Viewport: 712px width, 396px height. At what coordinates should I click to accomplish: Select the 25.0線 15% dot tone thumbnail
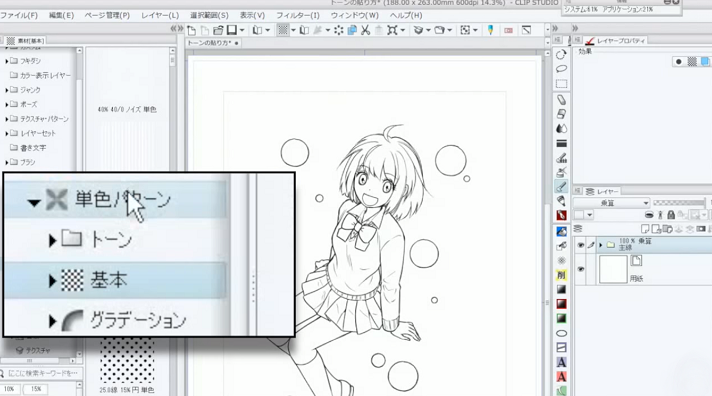pos(127,362)
